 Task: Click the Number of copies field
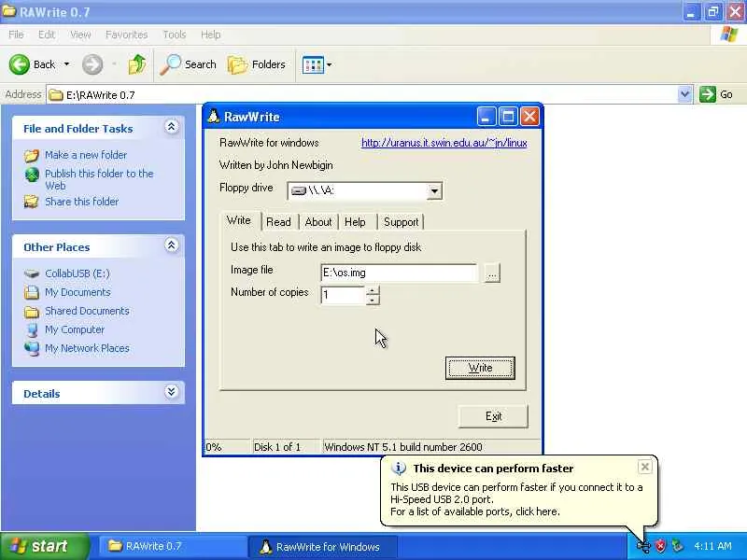tap(343, 295)
